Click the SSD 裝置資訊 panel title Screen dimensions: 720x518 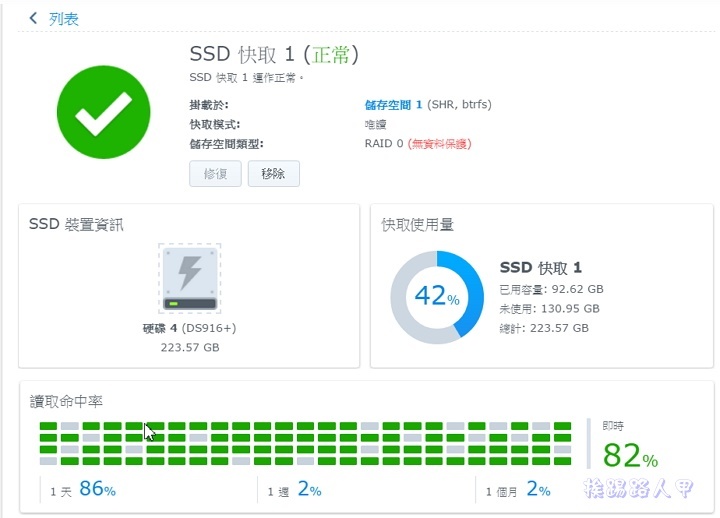(76, 225)
